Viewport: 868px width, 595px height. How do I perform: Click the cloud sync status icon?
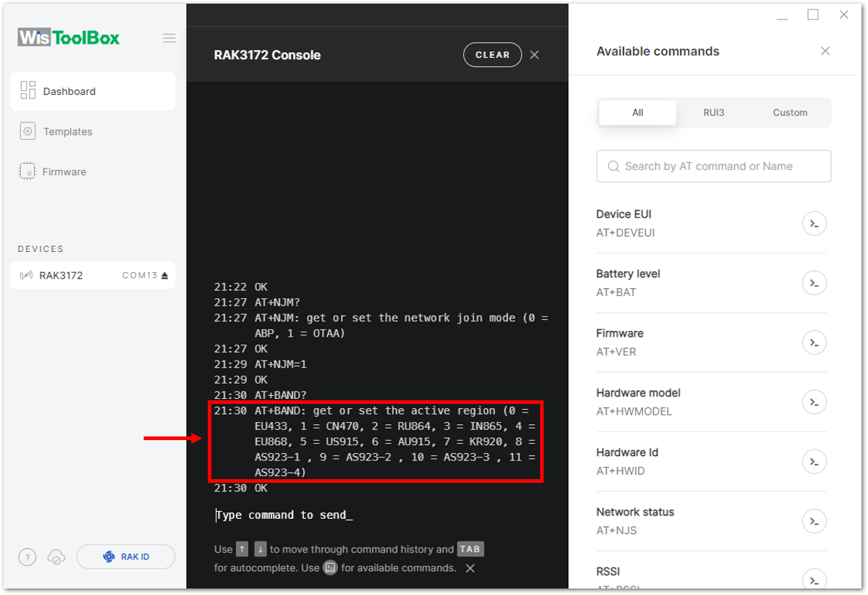coord(56,557)
